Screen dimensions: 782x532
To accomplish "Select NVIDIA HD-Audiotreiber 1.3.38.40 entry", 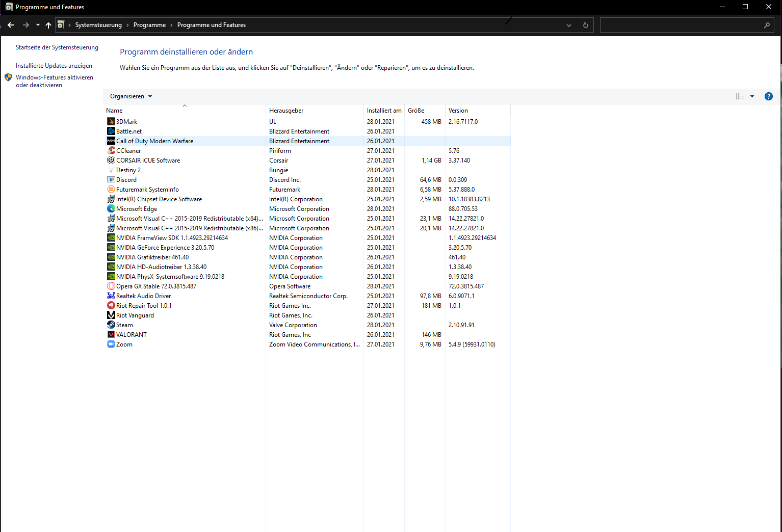I will [161, 267].
